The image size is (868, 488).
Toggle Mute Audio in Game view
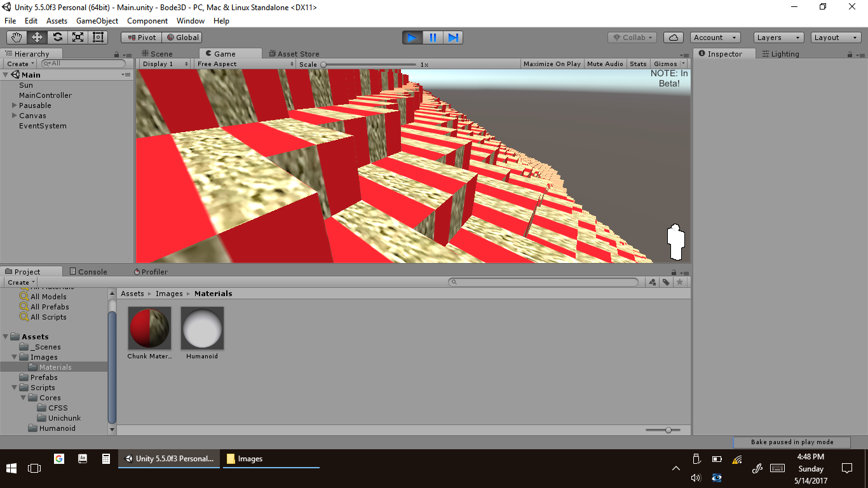(x=605, y=64)
